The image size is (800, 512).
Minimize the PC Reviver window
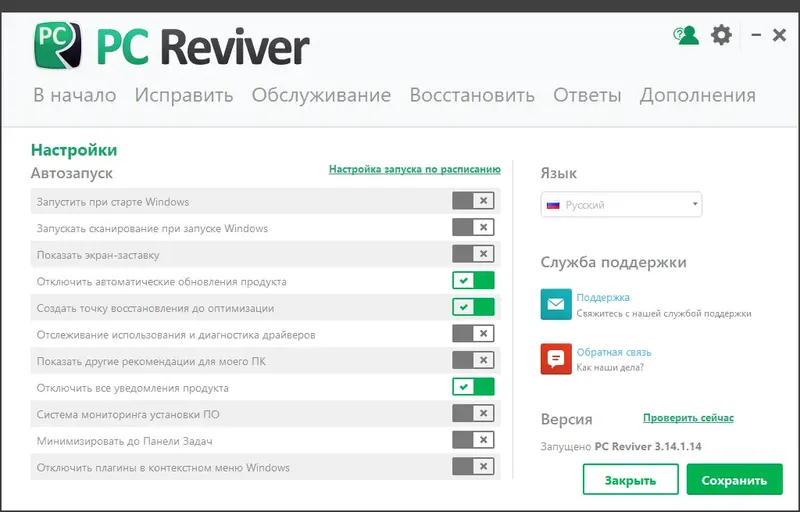(x=756, y=35)
